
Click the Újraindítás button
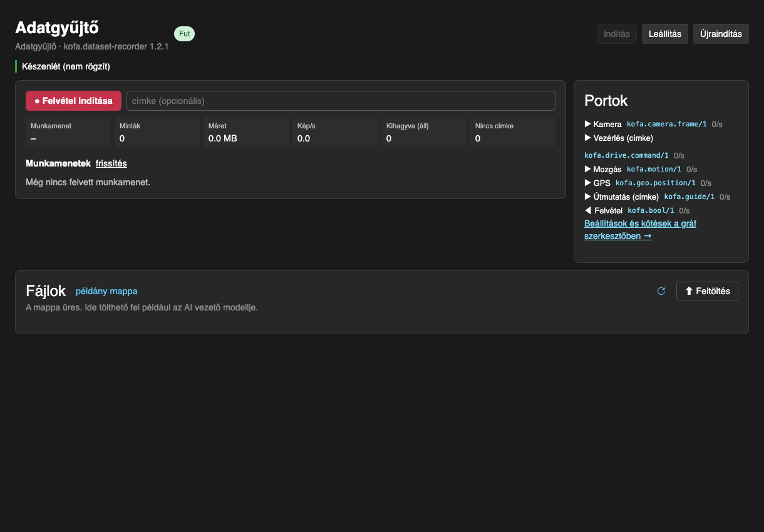721,34
